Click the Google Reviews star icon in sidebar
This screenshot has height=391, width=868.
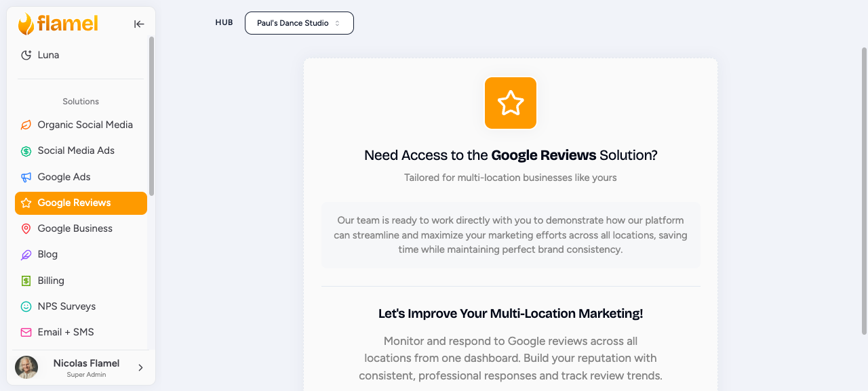tap(26, 203)
